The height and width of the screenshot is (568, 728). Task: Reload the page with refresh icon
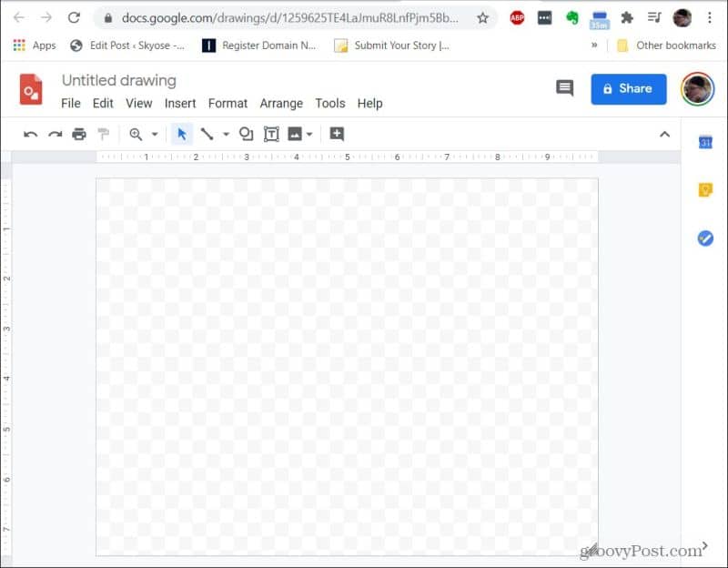coord(74,17)
